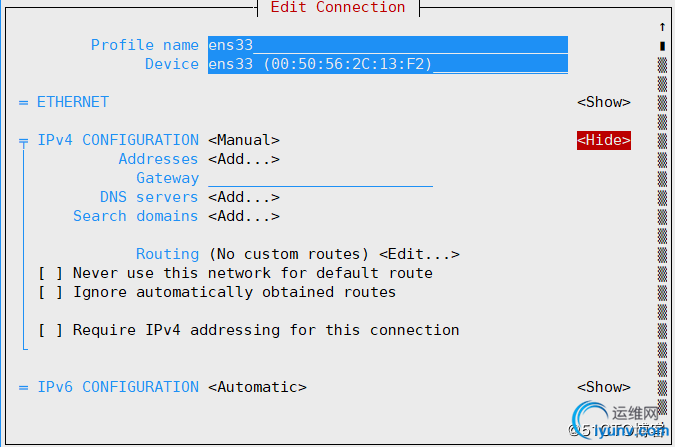
Task: Click the scrollbar thumb marker
Action: pyautogui.click(x=662, y=46)
